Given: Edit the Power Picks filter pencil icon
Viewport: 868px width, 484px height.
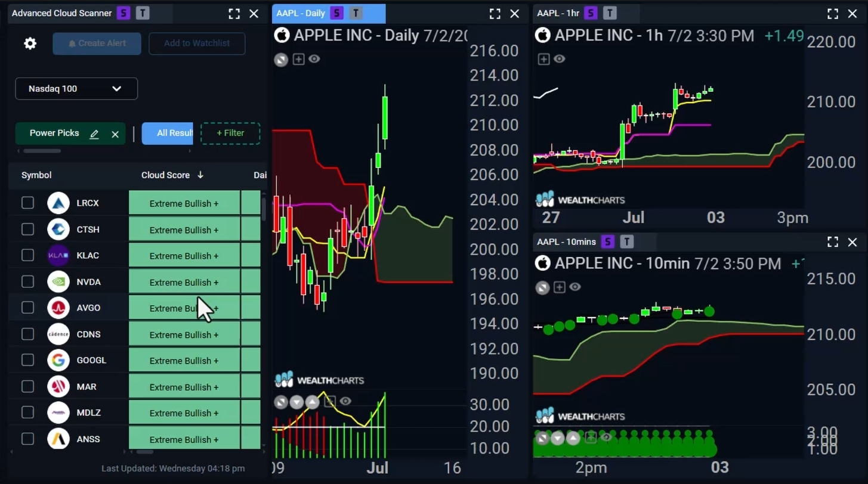Looking at the screenshot, I should [x=94, y=134].
